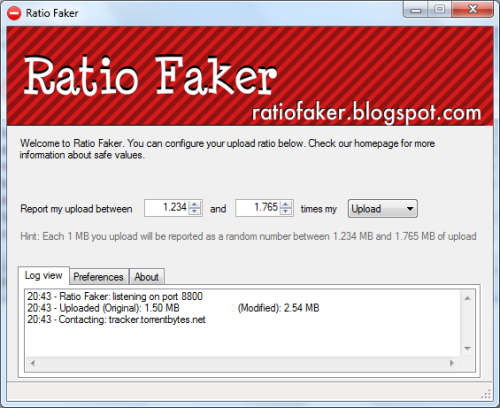Minimize the Ratio Faker window

pyautogui.click(x=416, y=9)
